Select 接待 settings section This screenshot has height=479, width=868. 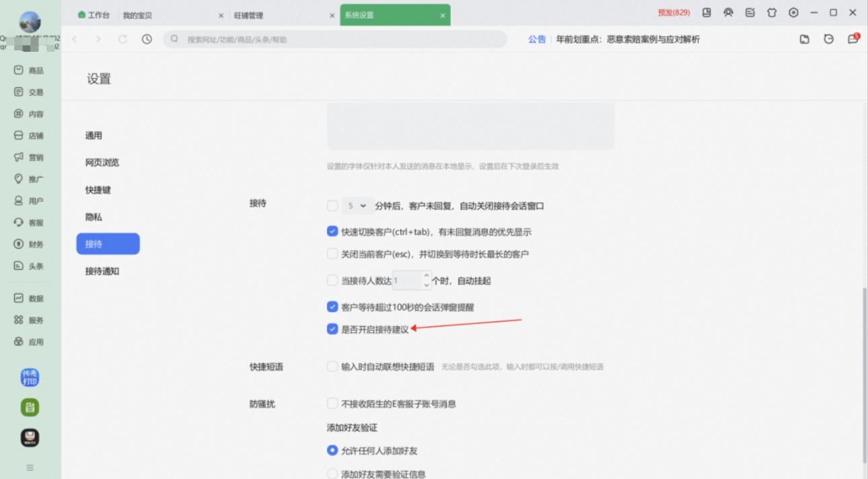point(108,244)
